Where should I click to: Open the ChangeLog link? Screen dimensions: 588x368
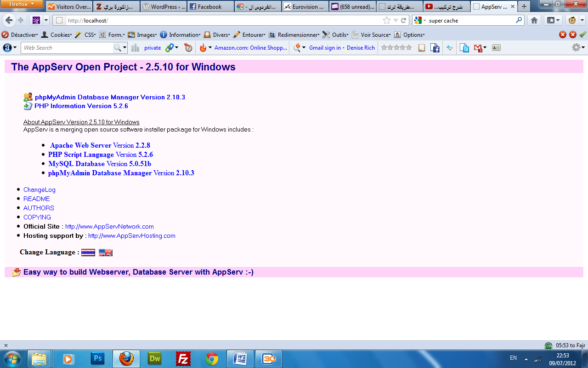[x=39, y=190]
